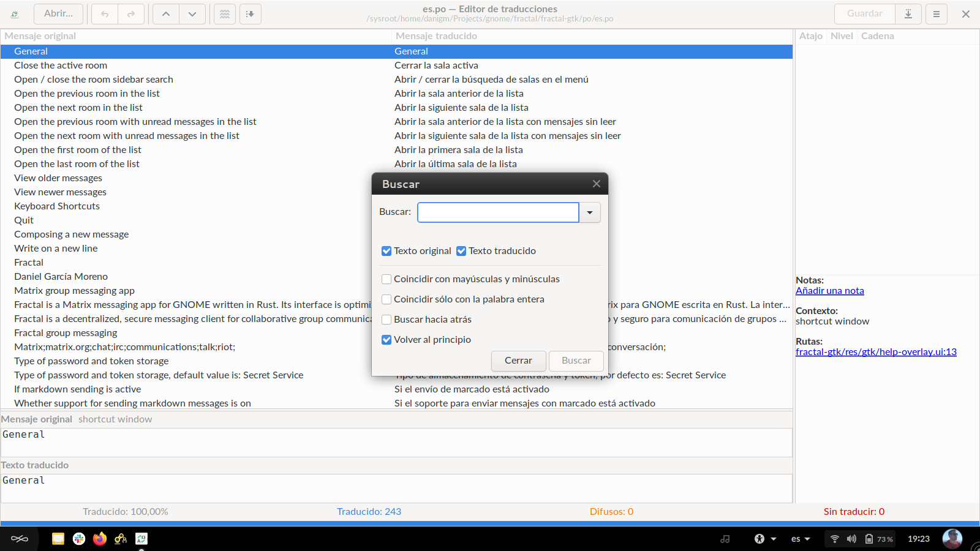
Task: Click the Añadir una nota link
Action: pyautogui.click(x=830, y=291)
